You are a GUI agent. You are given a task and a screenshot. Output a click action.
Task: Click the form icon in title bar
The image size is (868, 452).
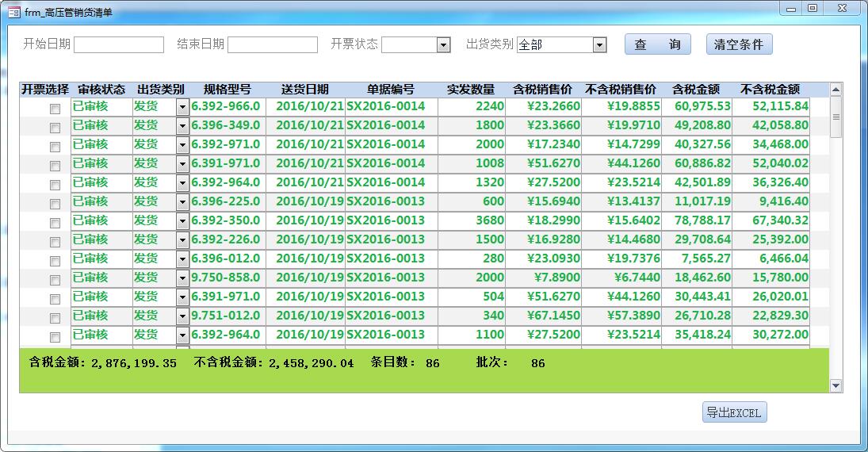pyautogui.click(x=14, y=12)
